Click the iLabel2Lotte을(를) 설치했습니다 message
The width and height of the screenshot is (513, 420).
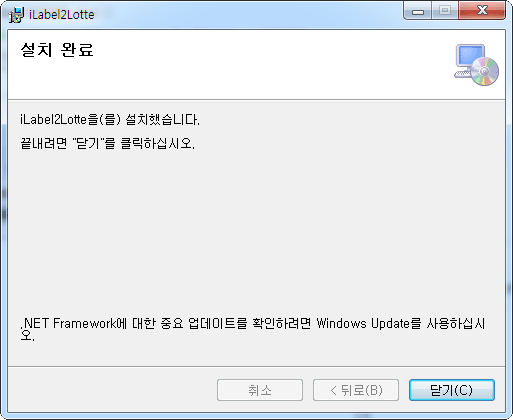coord(110,119)
